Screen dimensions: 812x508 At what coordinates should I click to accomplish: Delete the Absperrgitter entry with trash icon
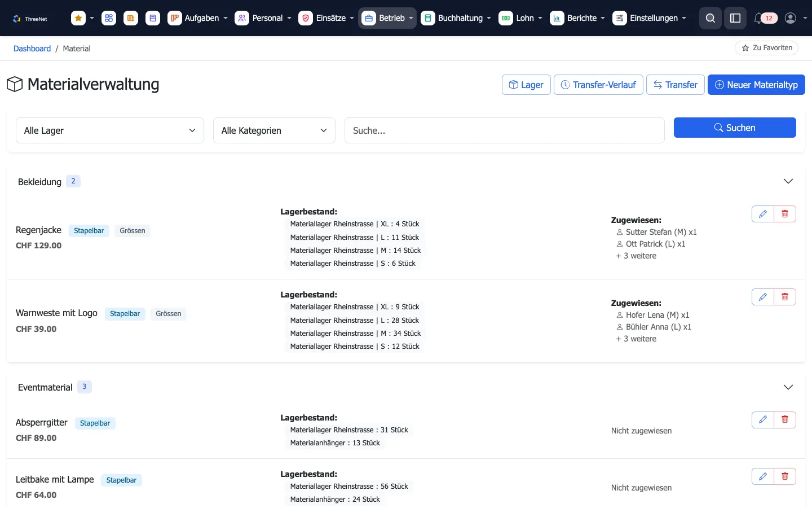coord(785,420)
